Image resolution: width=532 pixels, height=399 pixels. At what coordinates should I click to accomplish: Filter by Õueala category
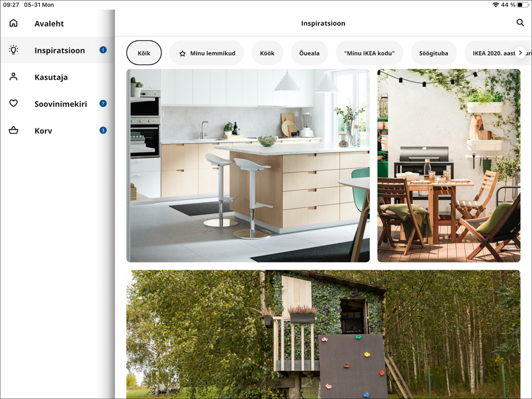click(x=309, y=53)
